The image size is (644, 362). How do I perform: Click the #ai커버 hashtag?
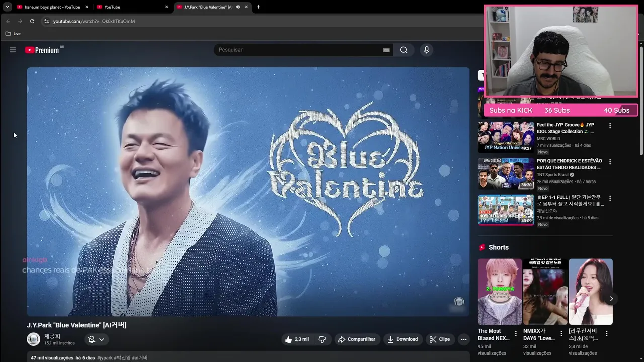coord(140,358)
